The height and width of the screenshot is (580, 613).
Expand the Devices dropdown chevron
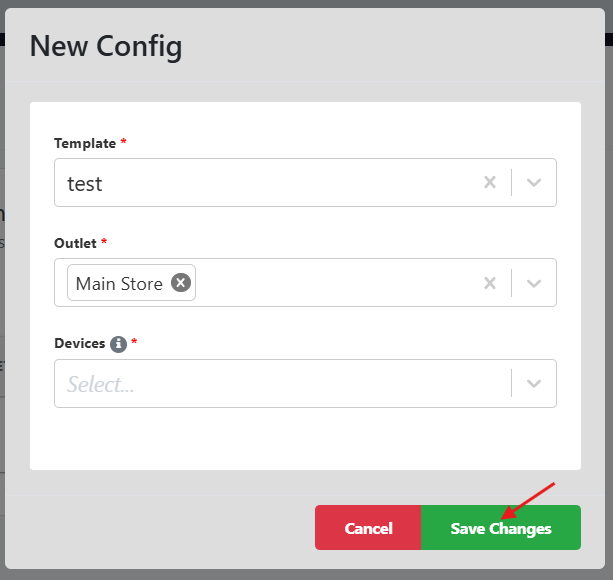(x=534, y=384)
